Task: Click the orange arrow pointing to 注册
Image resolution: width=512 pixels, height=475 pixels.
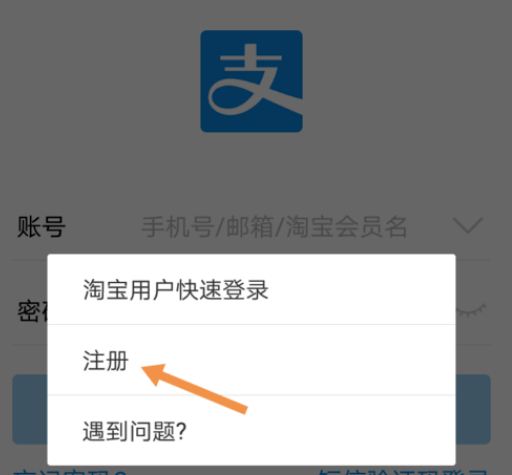Action: (x=195, y=388)
